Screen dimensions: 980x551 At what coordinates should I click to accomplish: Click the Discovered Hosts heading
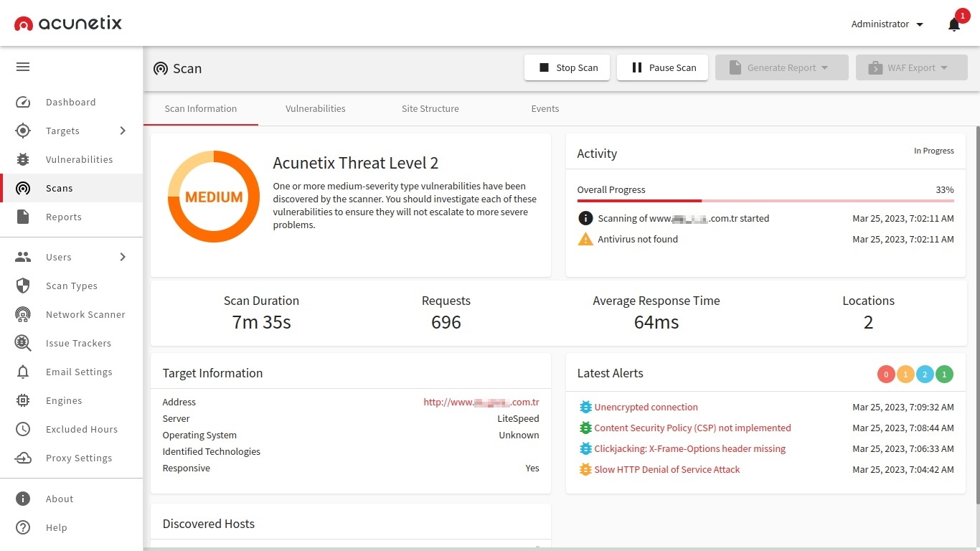pyautogui.click(x=209, y=524)
